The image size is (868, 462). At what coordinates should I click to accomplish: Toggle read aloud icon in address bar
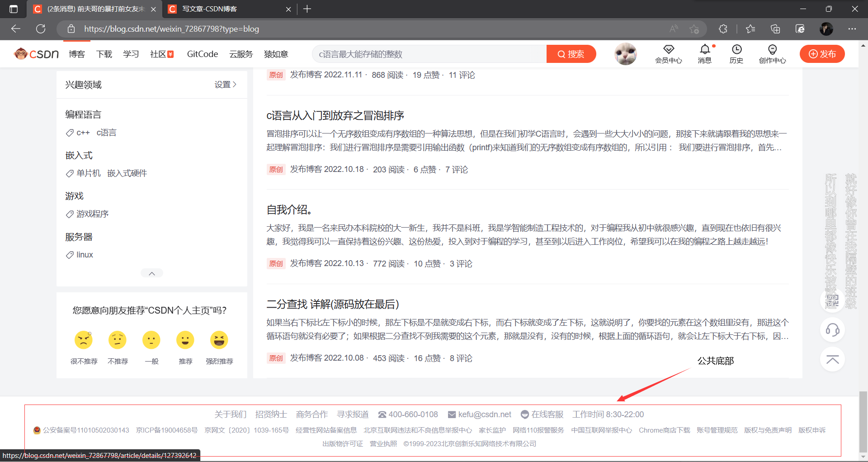point(674,29)
